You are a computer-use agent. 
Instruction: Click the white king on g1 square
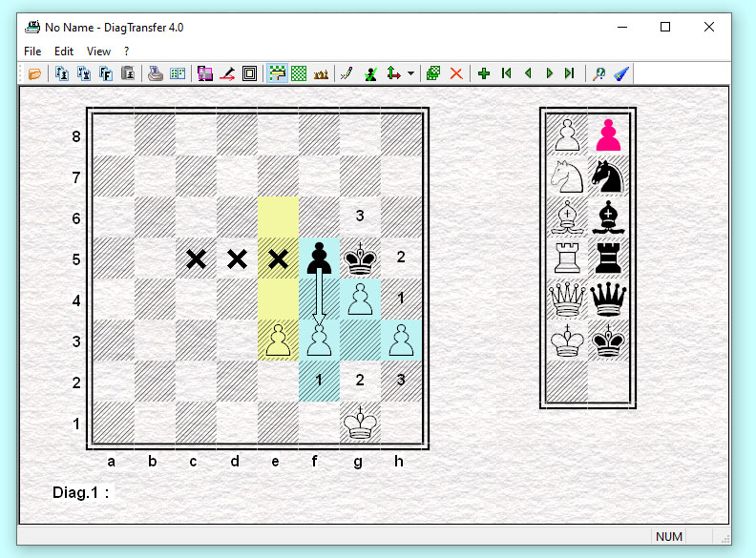(x=360, y=423)
